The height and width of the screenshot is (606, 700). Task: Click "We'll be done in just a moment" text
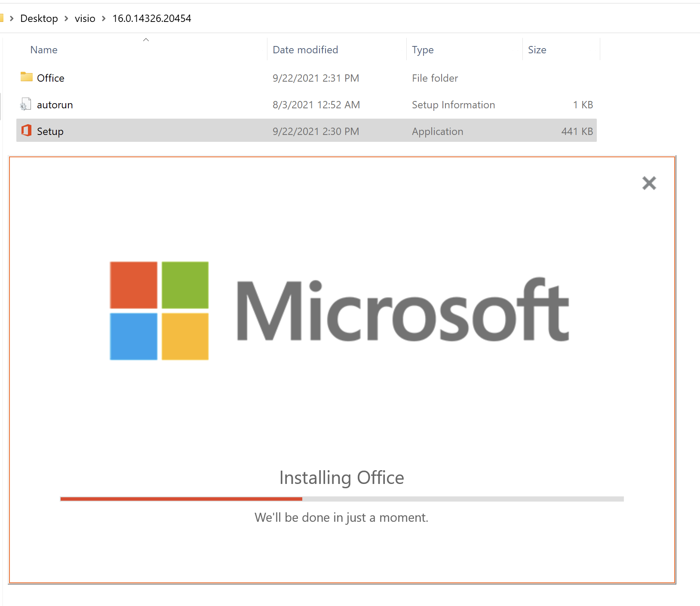(x=341, y=517)
